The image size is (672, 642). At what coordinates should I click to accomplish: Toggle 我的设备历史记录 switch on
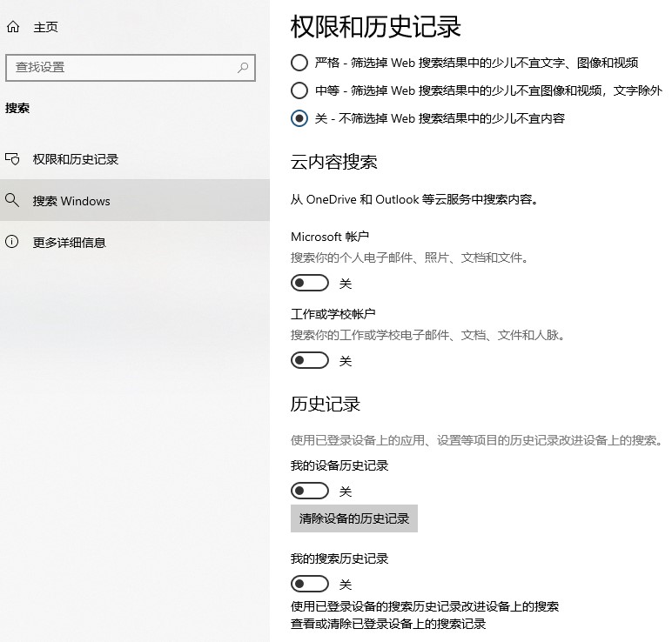pyautogui.click(x=310, y=491)
